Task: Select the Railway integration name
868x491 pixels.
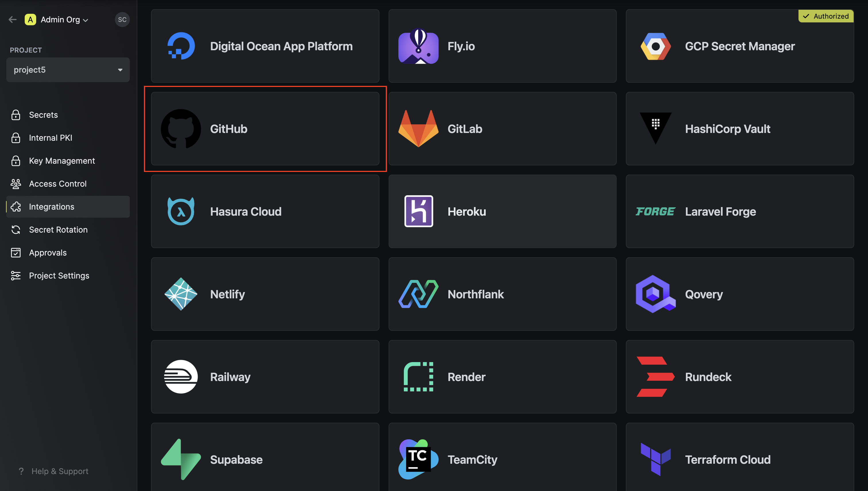Action: 230,377
